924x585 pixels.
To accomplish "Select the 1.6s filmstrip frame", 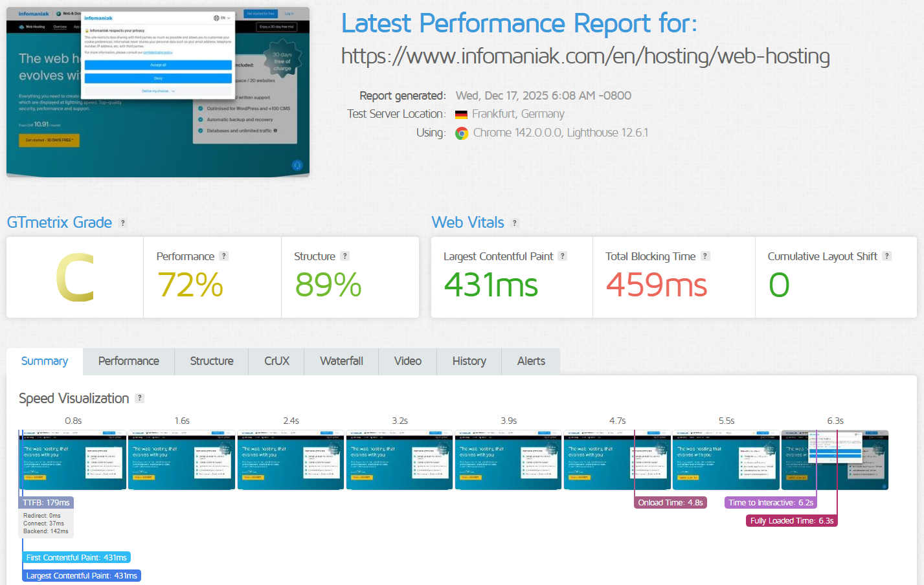I will pyautogui.click(x=182, y=460).
